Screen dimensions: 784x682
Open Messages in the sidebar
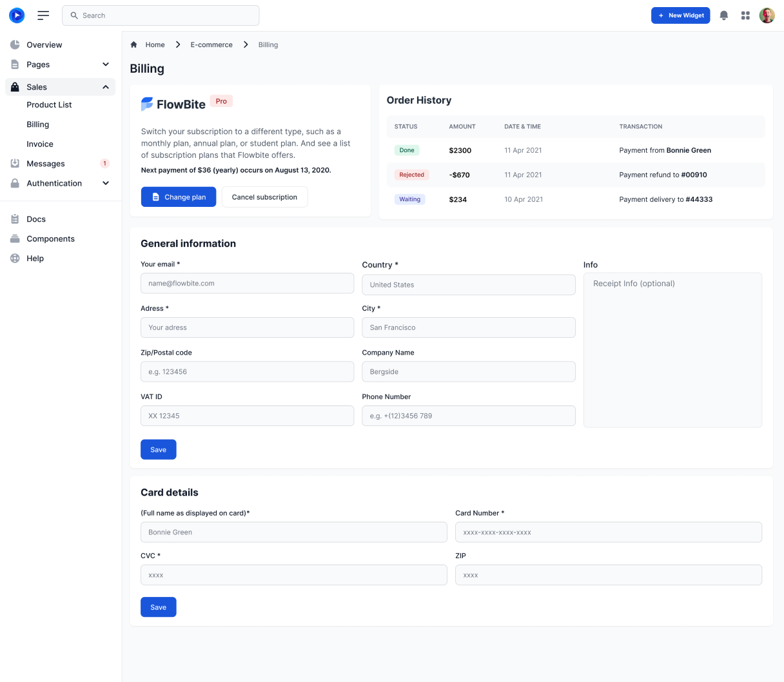pyautogui.click(x=45, y=164)
